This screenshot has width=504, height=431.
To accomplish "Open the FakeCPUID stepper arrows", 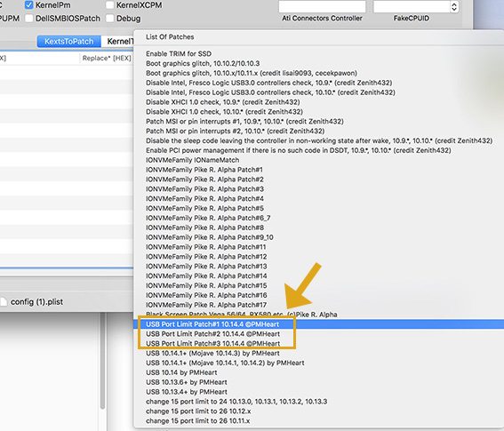I will 454,6.
